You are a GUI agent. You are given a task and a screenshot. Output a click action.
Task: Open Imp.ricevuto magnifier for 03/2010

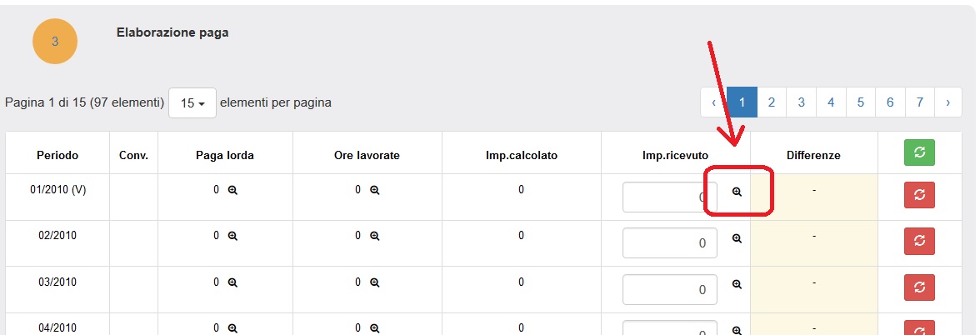click(x=737, y=284)
